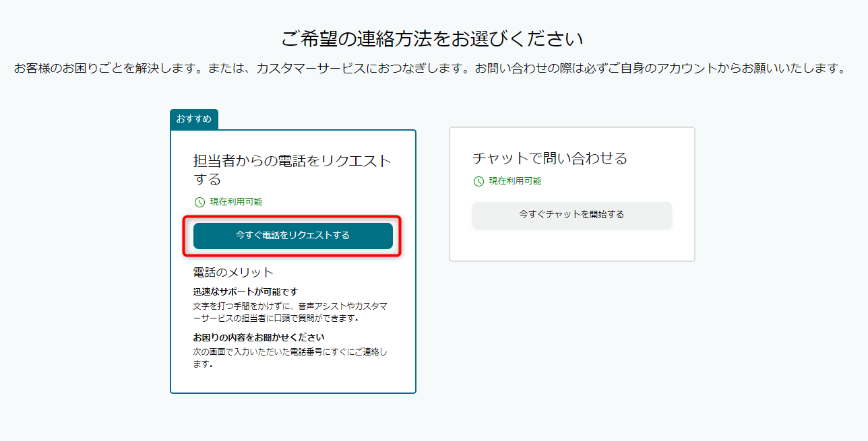Click 今すぐチャットを開始する
868x441 pixels.
571,215
